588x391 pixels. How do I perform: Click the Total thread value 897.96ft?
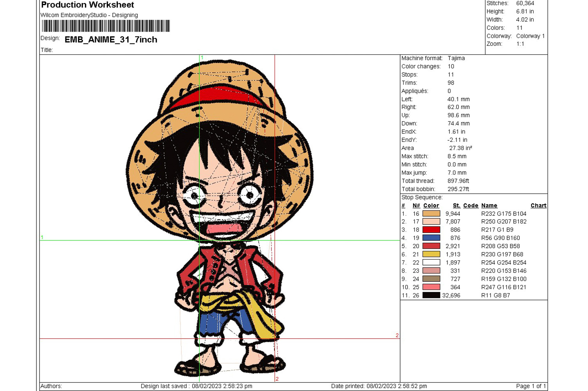[458, 181]
